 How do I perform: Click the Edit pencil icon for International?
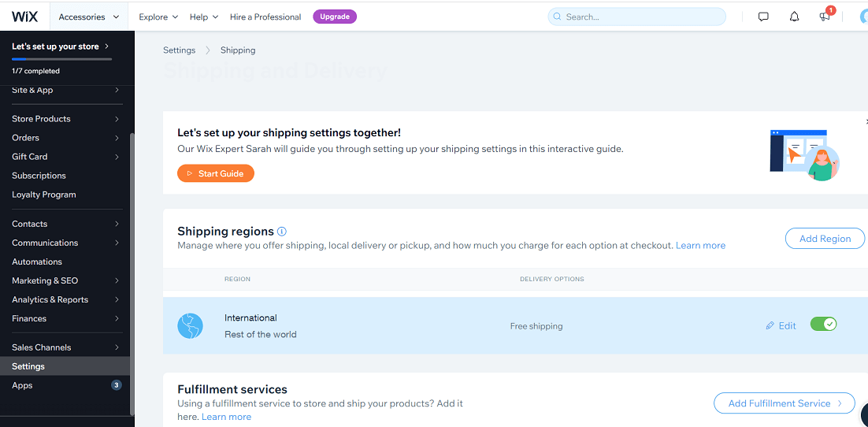click(770, 325)
